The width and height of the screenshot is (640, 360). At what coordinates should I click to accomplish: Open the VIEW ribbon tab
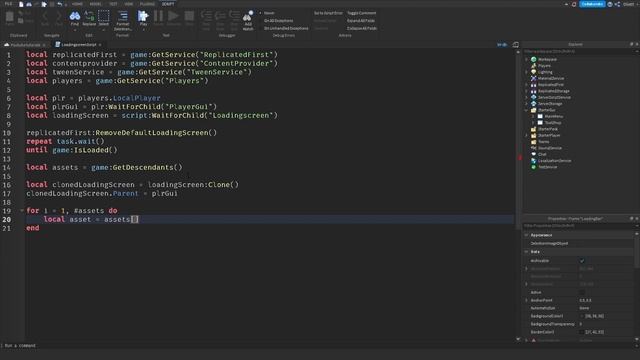point(129,4)
